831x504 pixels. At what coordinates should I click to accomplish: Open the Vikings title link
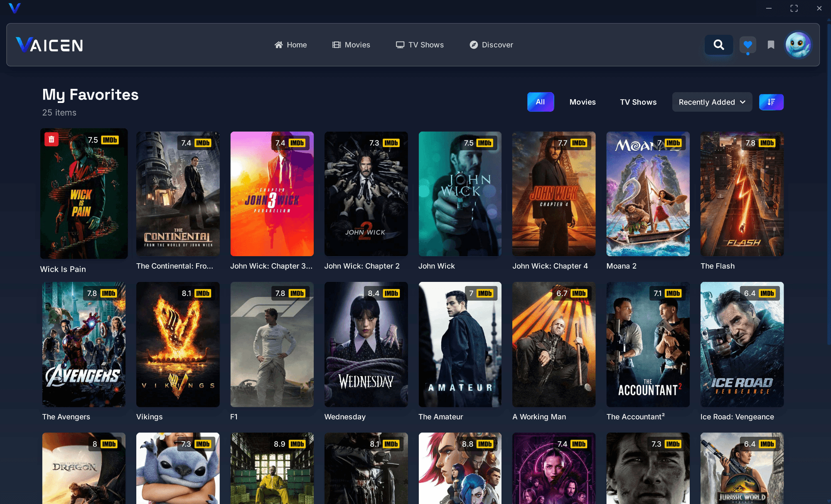click(x=149, y=416)
